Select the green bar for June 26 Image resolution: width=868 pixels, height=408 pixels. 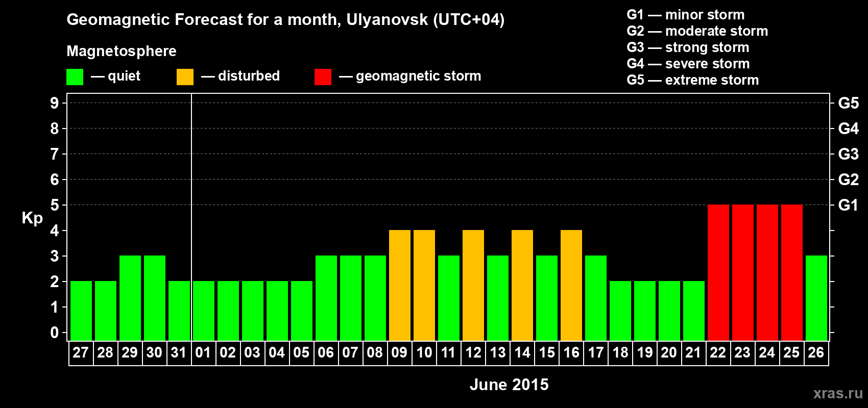tap(816, 298)
